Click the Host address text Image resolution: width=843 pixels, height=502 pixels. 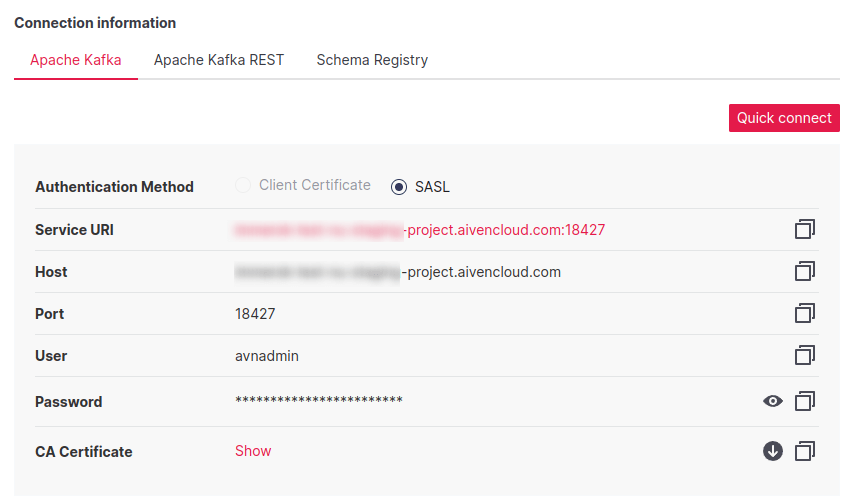pos(398,272)
